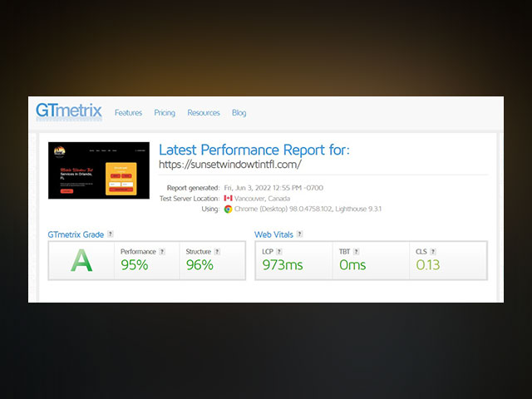Click the Chrome browser icon

click(x=228, y=209)
